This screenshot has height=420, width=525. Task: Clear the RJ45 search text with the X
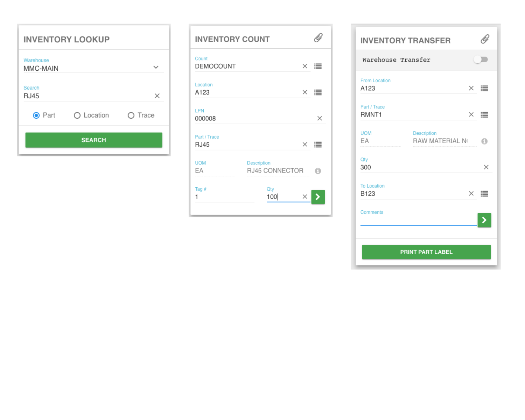(x=157, y=96)
